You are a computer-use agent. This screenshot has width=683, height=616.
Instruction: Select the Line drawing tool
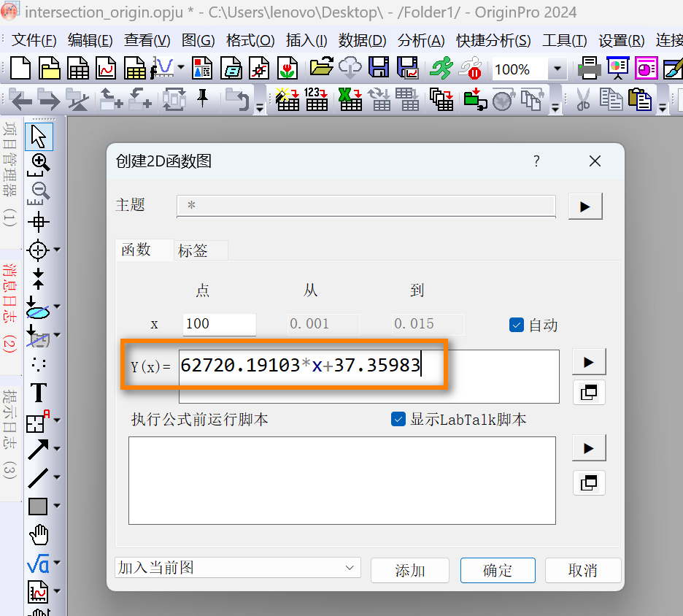click(x=38, y=478)
